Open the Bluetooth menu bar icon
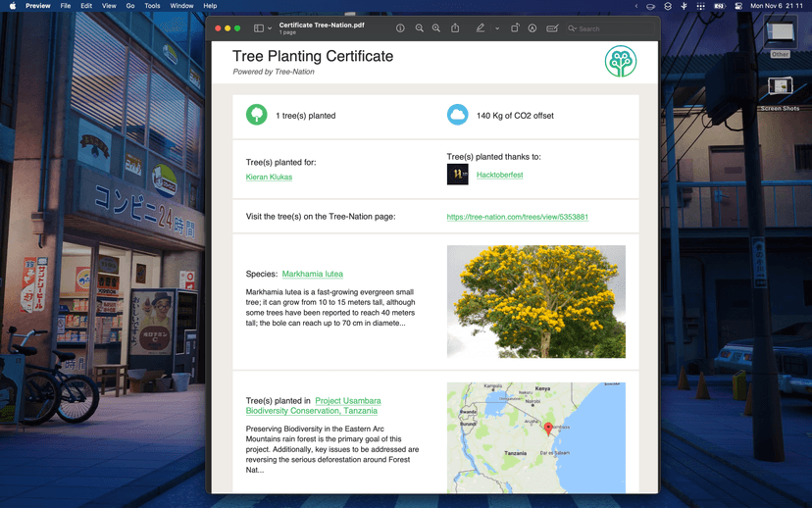Image resolution: width=812 pixels, height=508 pixels. (684, 6)
